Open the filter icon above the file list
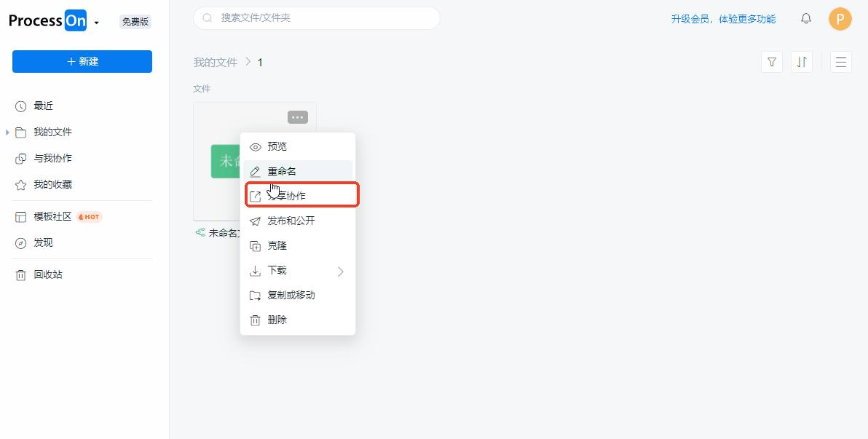The image size is (868, 439). (x=771, y=62)
